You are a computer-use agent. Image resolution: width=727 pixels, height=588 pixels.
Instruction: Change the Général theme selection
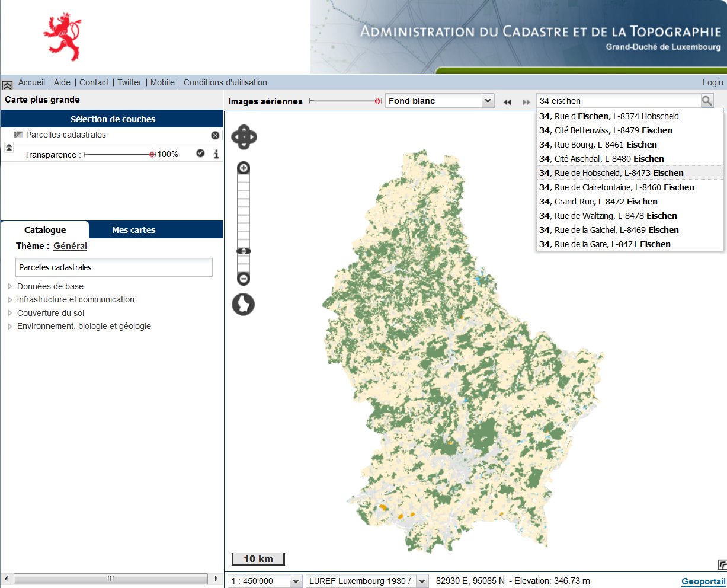click(x=70, y=246)
